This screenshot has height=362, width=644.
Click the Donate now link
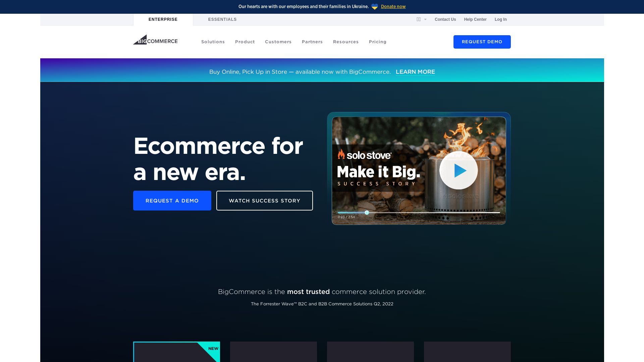point(393,6)
